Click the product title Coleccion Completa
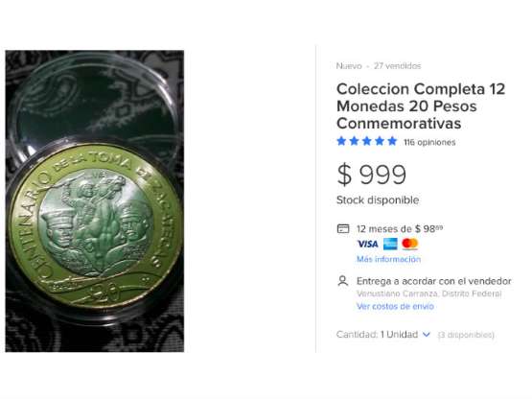The width and height of the screenshot is (532, 399). click(421, 106)
